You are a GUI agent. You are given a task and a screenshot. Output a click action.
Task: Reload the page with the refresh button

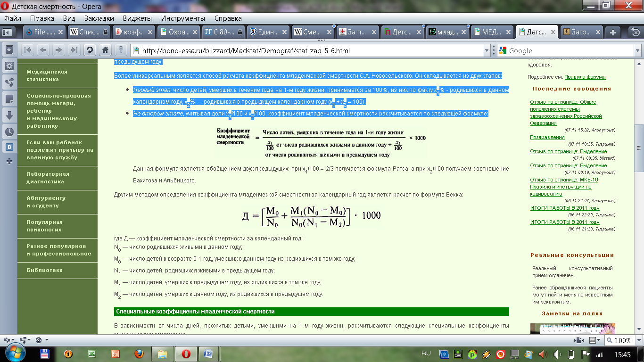[x=90, y=50]
